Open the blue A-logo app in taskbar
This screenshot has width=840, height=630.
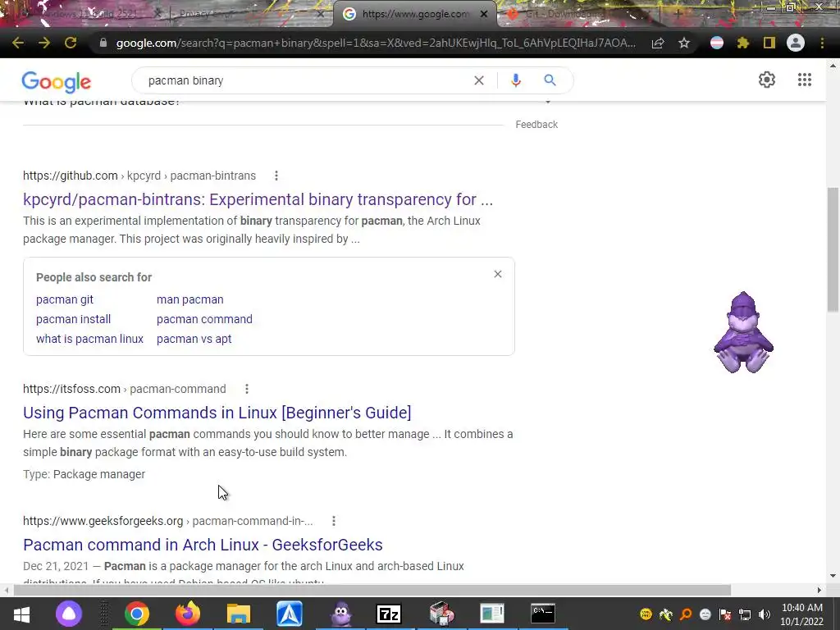pos(290,614)
